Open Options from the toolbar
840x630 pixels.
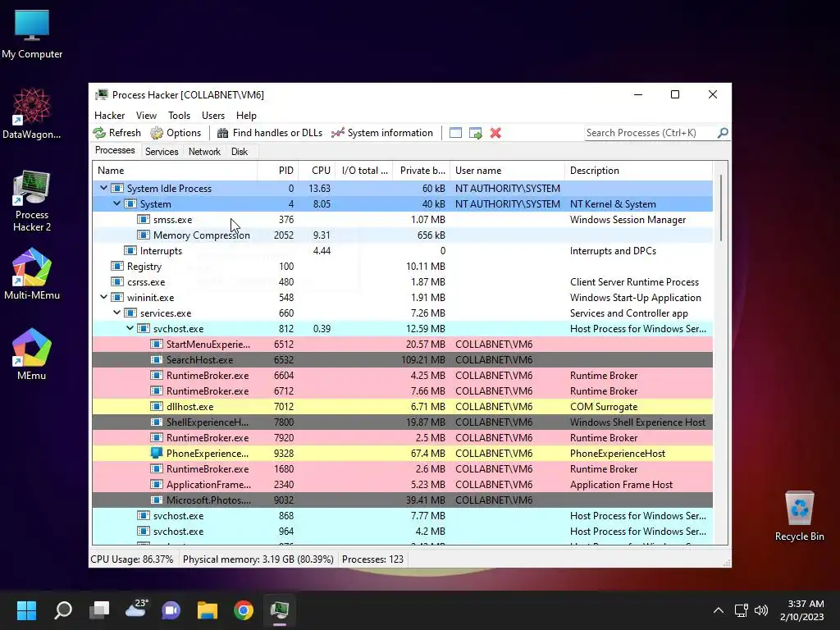tap(176, 133)
